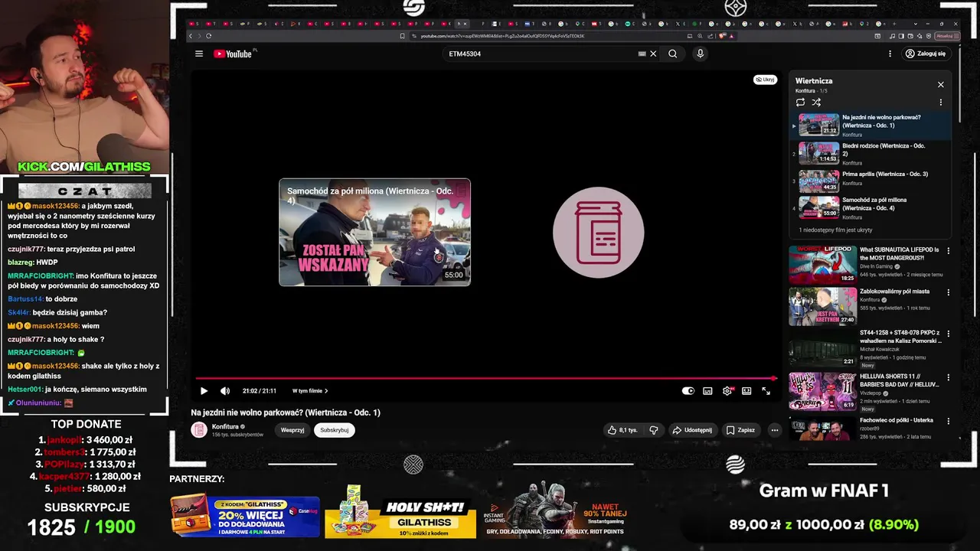The width and height of the screenshot is (980, 551).
Task: Toggle the autoplay switch in player
Action: (x=688, y=391)
